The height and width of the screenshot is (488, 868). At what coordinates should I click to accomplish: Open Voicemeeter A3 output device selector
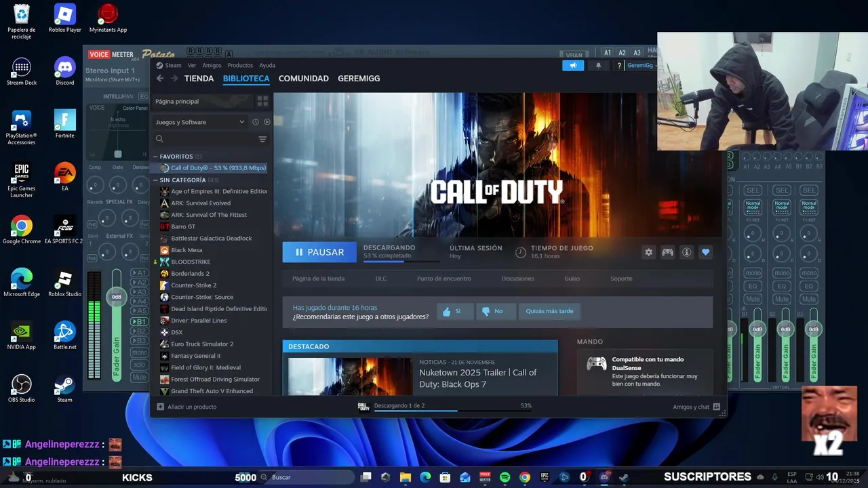pos(637,53)
